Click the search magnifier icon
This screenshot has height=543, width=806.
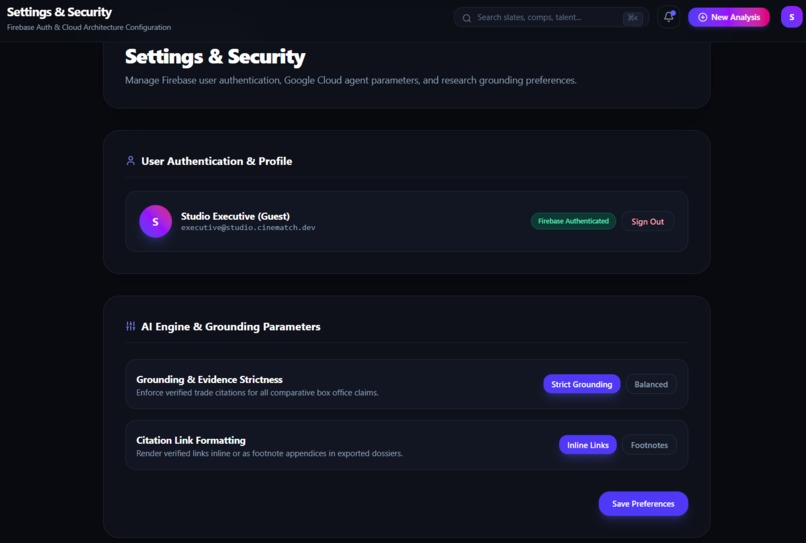(x=467, y=18)
